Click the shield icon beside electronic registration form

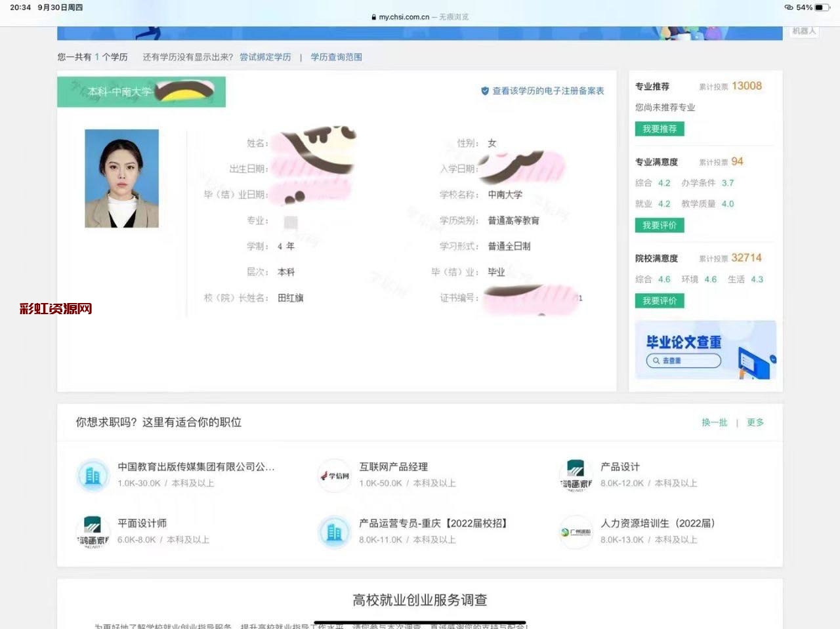coord(485,91)
